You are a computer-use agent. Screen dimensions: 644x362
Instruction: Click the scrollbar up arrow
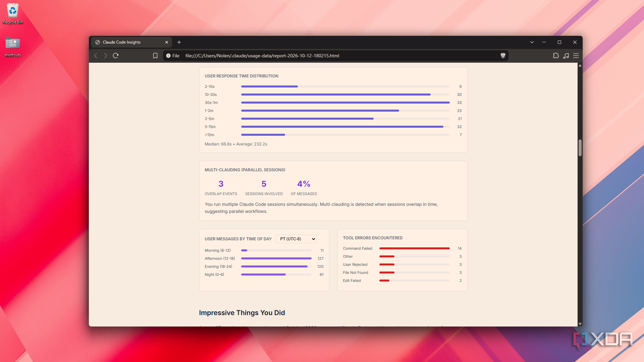click(580, 66)
